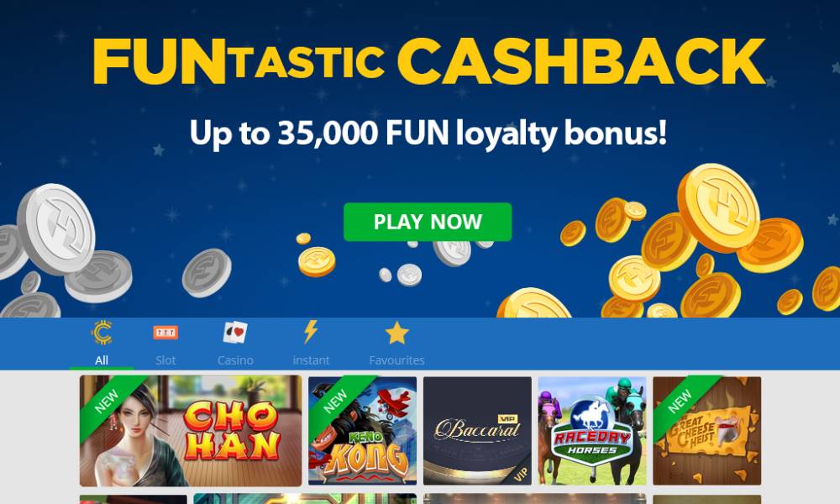The image size is (840, 504).
Task: Click the NEW ribbon on Cho Han
Action: point(107,402)
